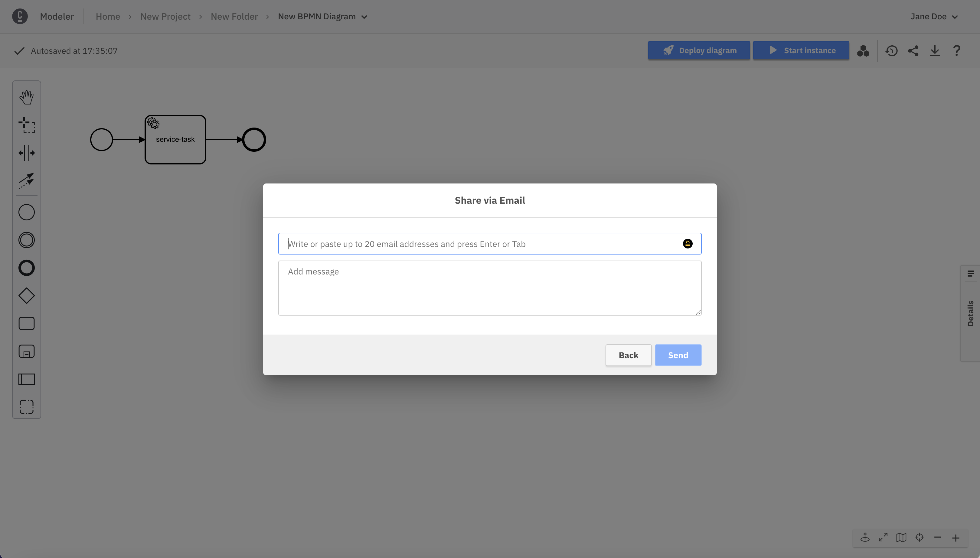Navigate to New Folder breadcrumb
The image size is (980, 558).
coord(234,17)
